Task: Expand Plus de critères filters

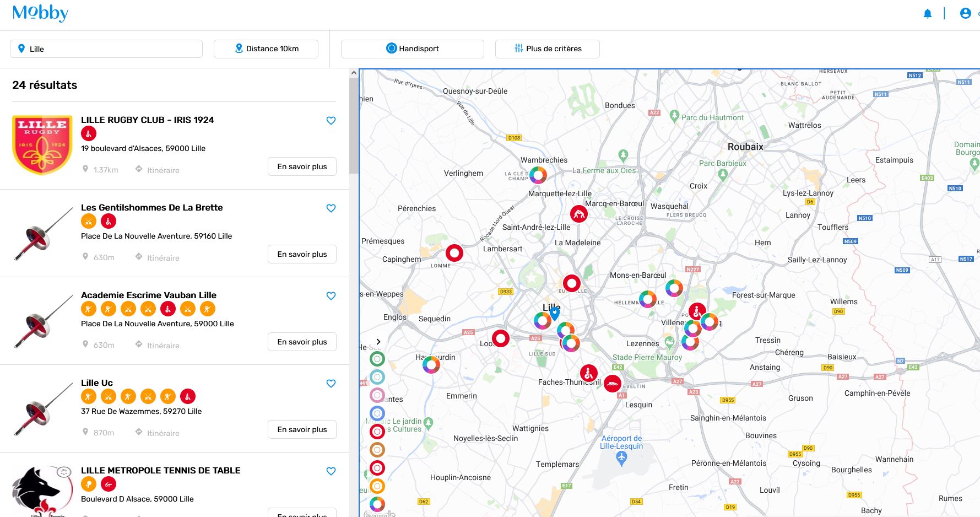Action: coord(547,49)
